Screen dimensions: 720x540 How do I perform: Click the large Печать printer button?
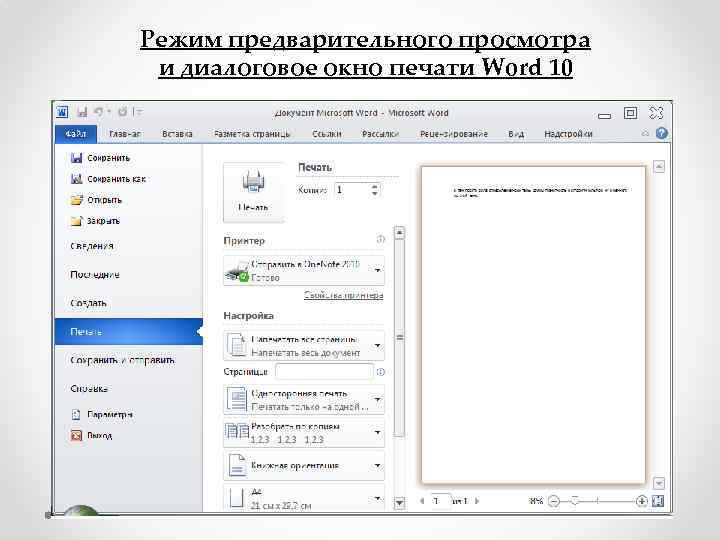pos(253,192)
